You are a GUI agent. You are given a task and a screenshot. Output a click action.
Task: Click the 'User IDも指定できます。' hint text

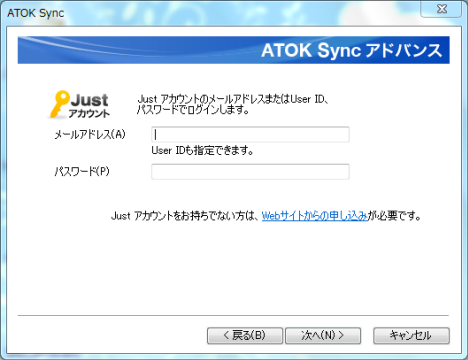pyautogui.click(x=202, y=151)
